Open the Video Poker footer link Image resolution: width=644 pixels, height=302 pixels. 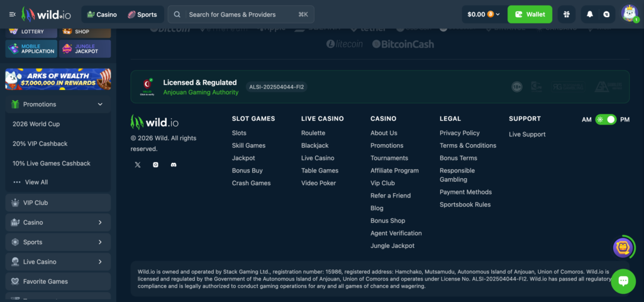tap(318, 183)
